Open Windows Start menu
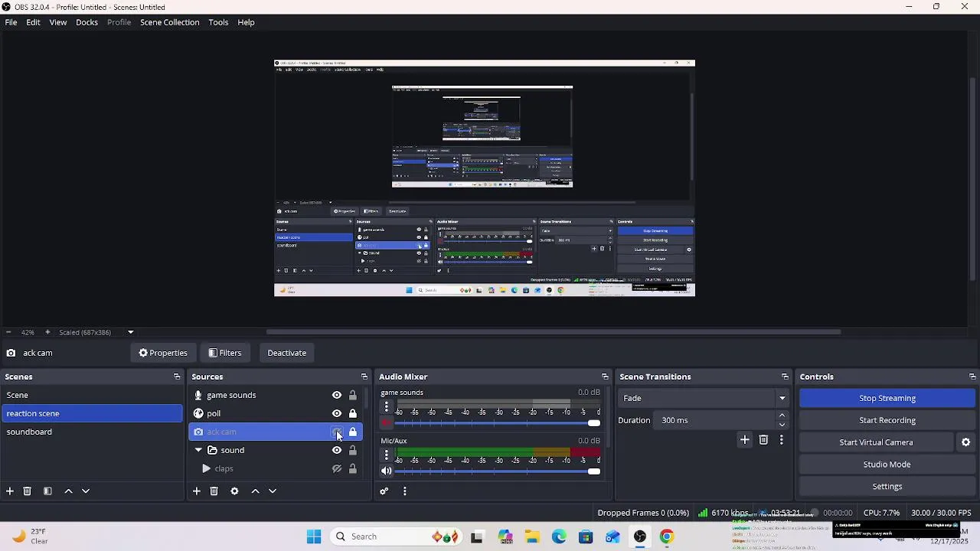Image resolution: width=980 pixels, height=551 pixels. (314, 536)
